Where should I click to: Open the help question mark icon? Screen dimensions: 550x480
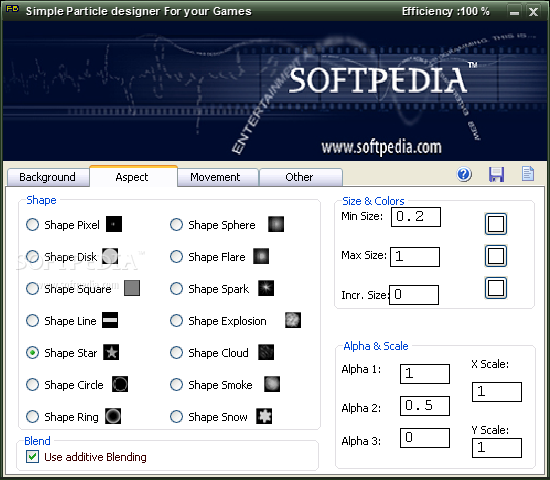click(x=464, y=174)
